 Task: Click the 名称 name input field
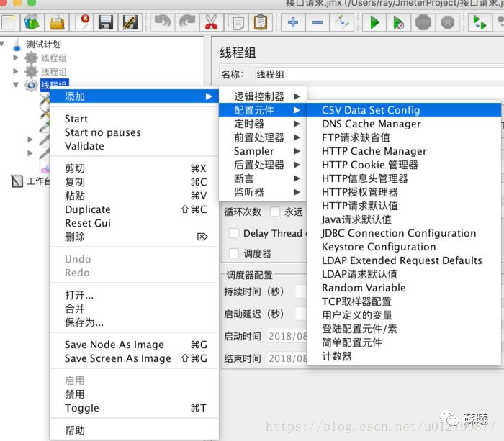pyautogui.click(x=379, y=74)
